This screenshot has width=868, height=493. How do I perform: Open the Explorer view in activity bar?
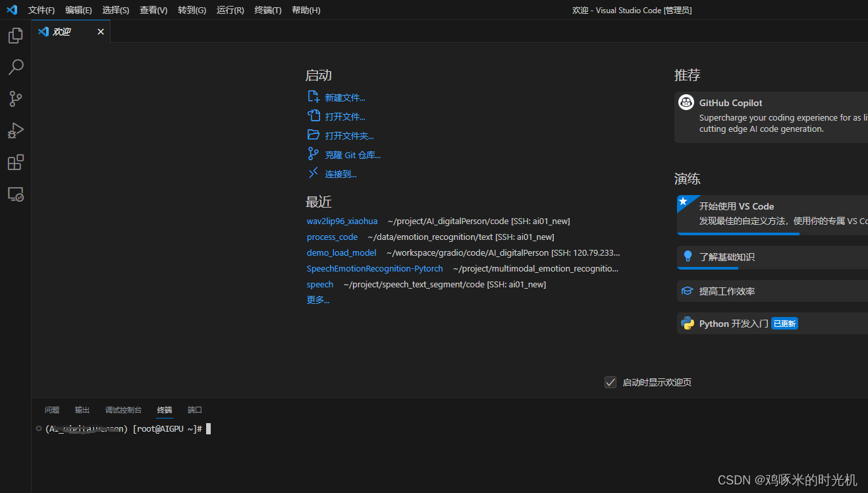tap(16, 36)
